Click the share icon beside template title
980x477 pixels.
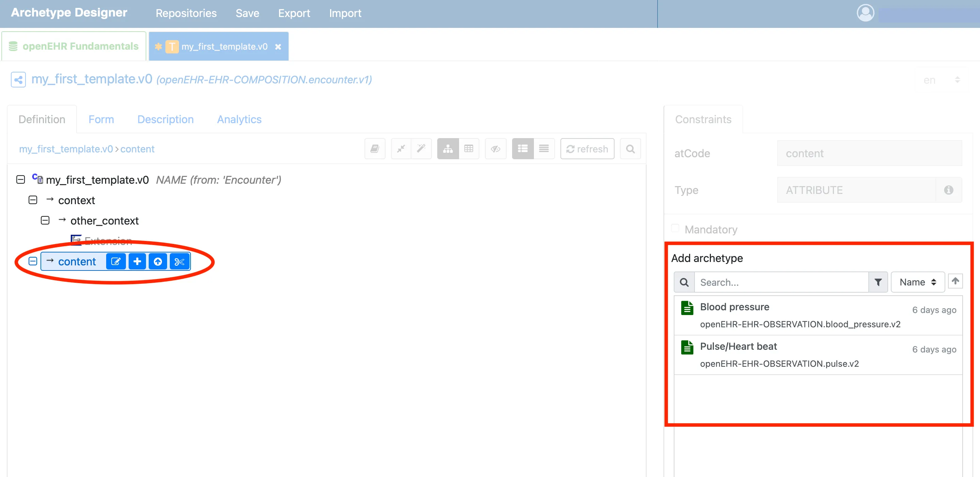click(18, 80)
